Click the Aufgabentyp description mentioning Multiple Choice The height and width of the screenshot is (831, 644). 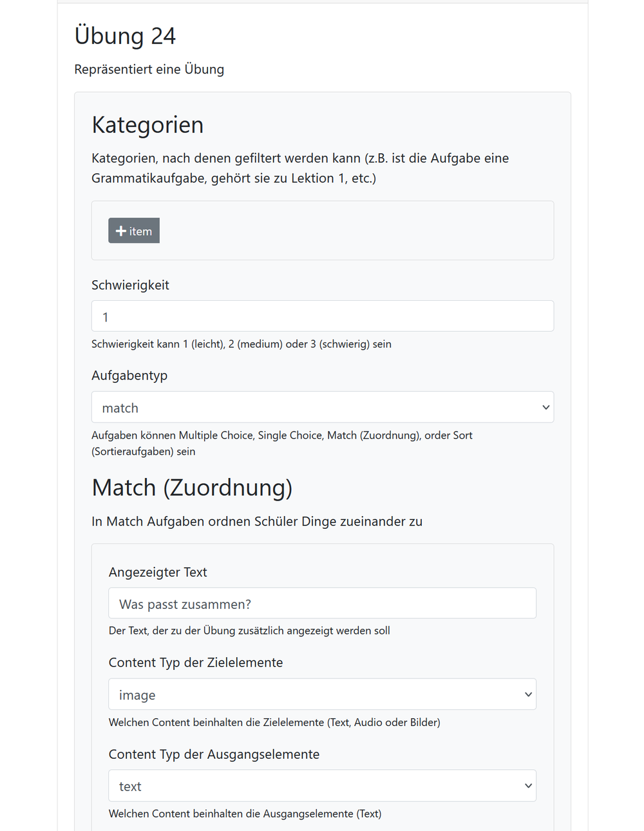pyautogui.click(x=282, y=443)
